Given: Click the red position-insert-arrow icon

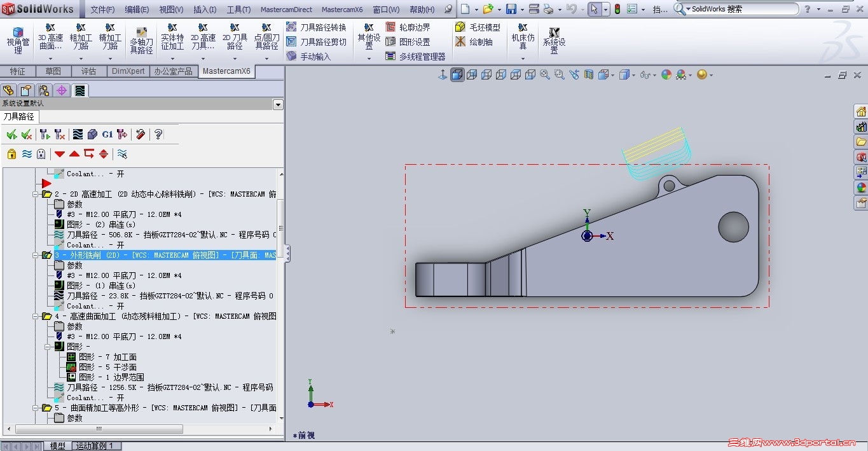Looking at the screenshot, I should pos(89,153).
